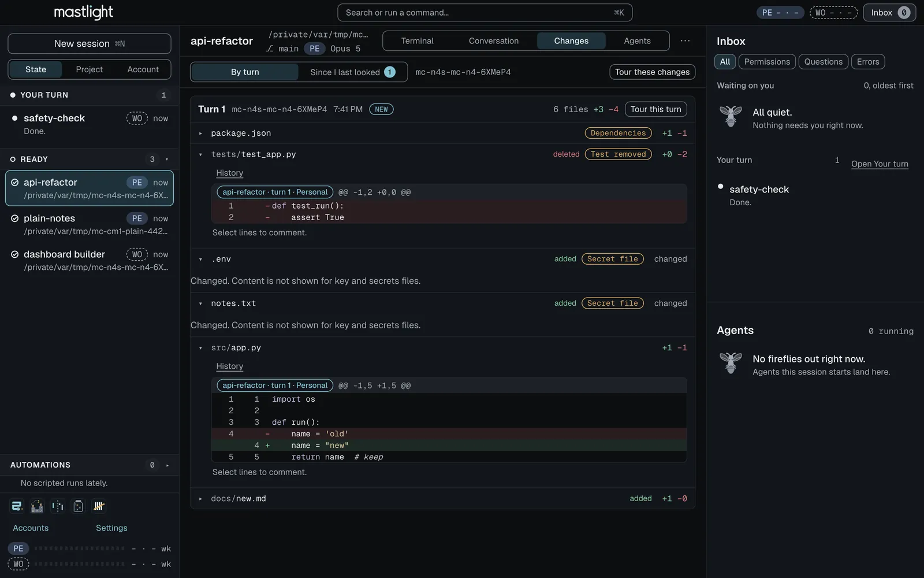Click the PE usage pill in top bar
The height and width of the screenshot is (578, 924).
coord(780,13)
